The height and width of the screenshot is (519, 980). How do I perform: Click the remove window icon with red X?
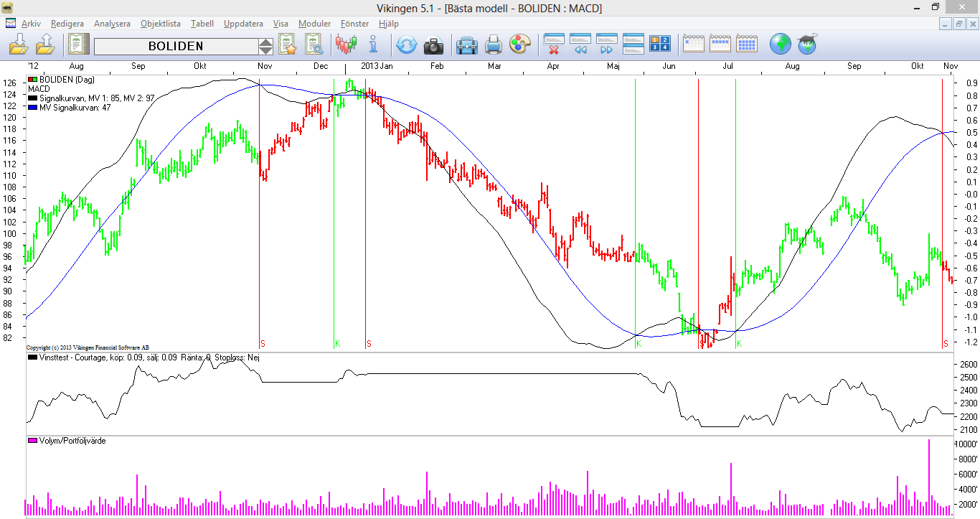pos(554,45)
